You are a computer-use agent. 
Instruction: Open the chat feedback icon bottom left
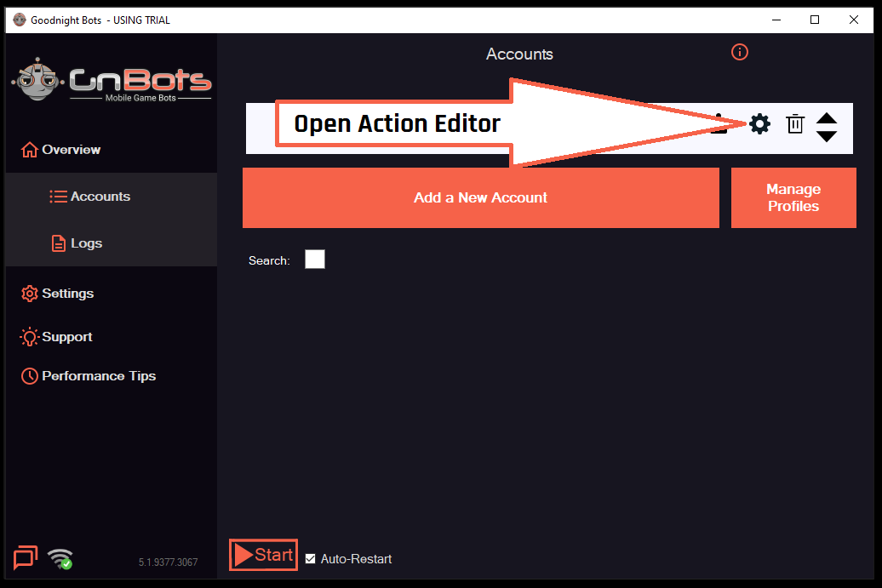24,558
